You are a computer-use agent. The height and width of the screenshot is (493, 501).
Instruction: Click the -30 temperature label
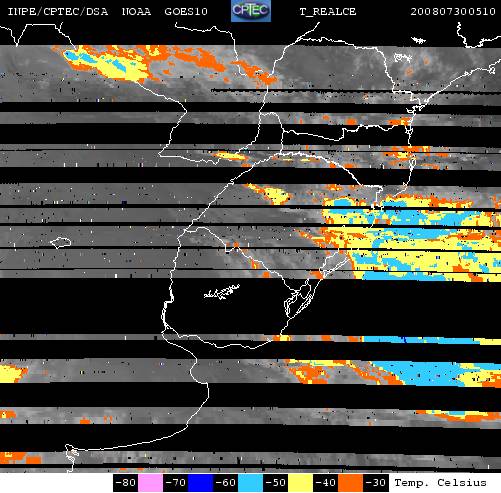coord(376,483)
